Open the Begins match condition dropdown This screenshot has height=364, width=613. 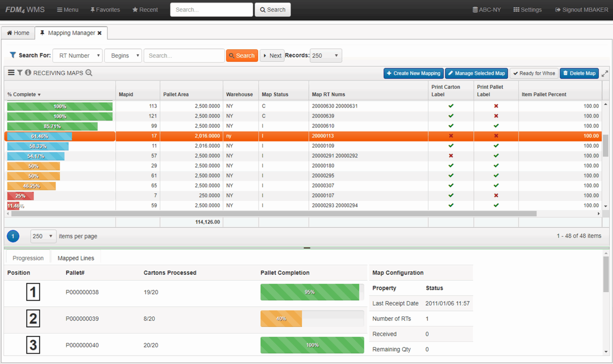coord(123,55)
